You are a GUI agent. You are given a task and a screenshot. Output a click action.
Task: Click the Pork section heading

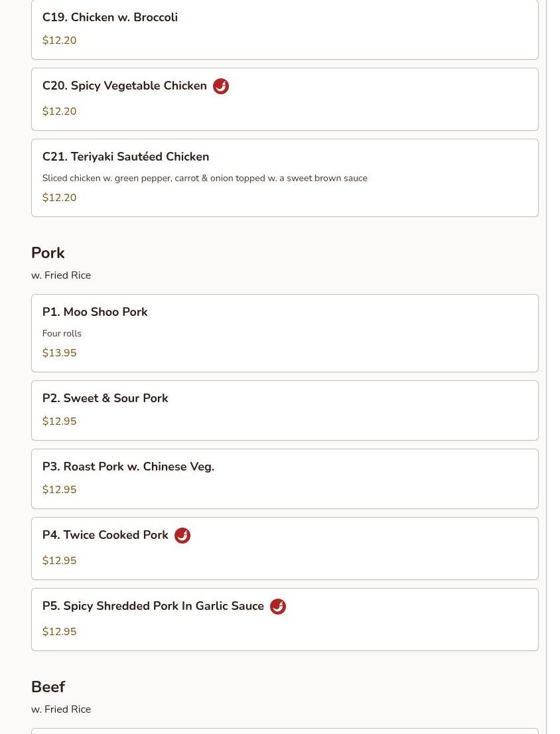(48, 253)
